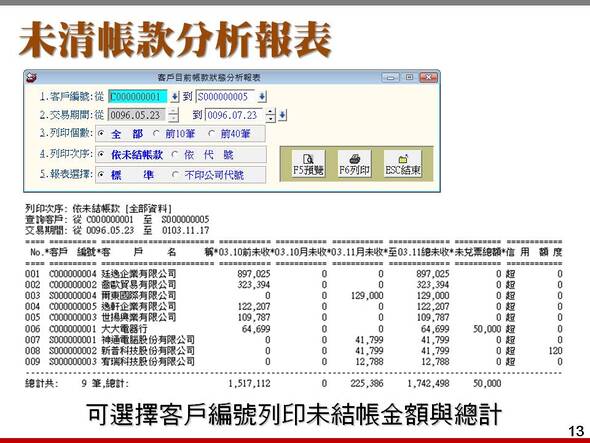This screenshot has width=590, height=443.
Task: Close the 客戶目前帳款狀態分析報表 dialog
Action: (x=429, y=78)
